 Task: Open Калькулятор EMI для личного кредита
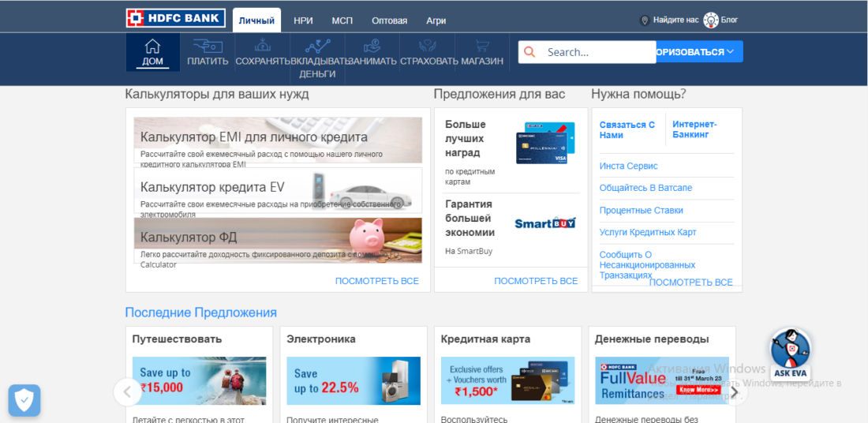278,140
